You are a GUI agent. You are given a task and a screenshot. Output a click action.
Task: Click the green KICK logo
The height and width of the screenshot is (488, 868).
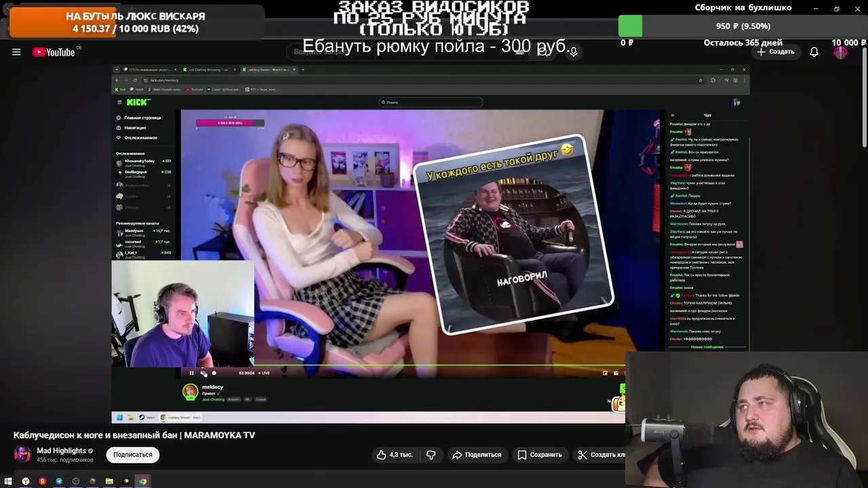pyautogui.click(x=138, y=102)
